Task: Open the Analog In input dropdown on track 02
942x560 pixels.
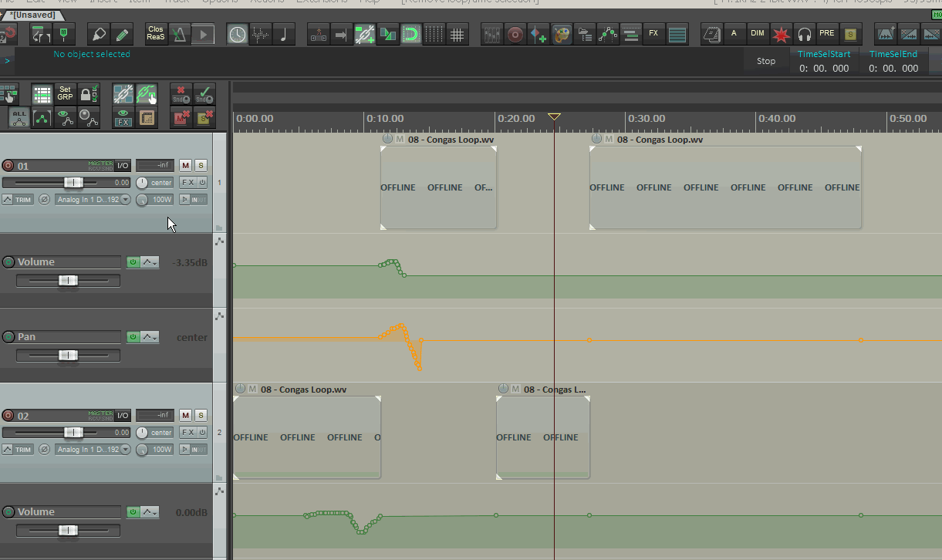Action: 93,450
